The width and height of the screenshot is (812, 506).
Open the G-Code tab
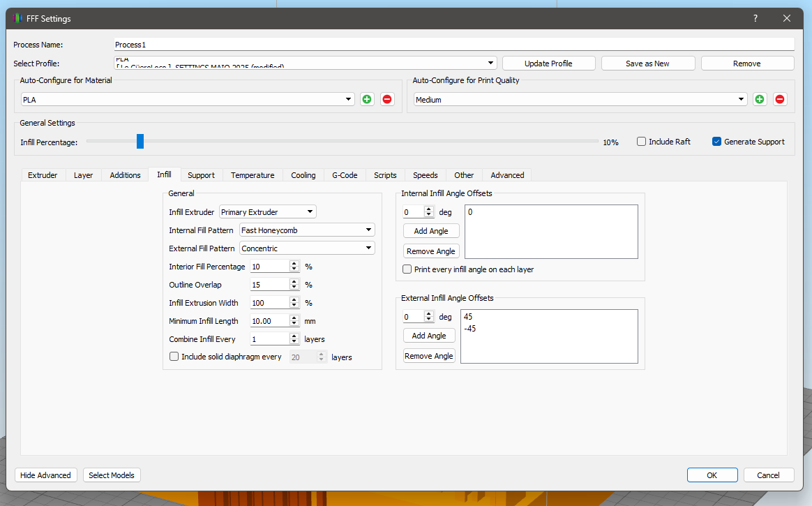[345, 175]
